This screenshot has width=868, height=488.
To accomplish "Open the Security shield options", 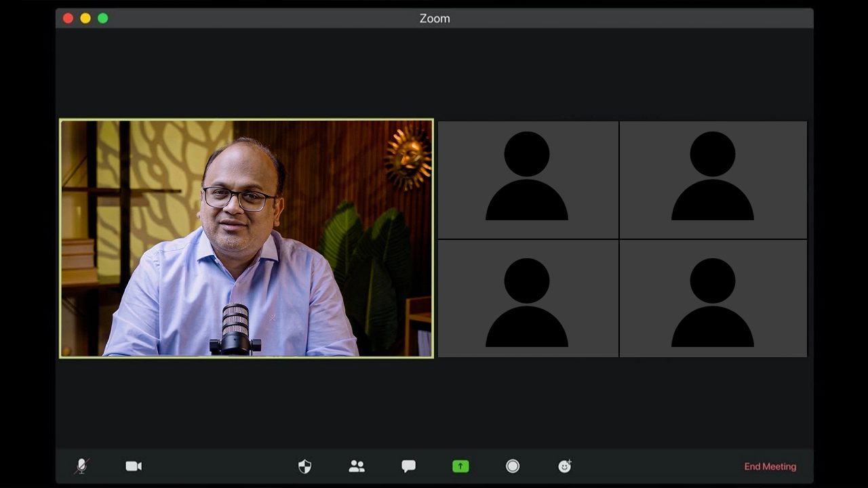I will [305, 466].
